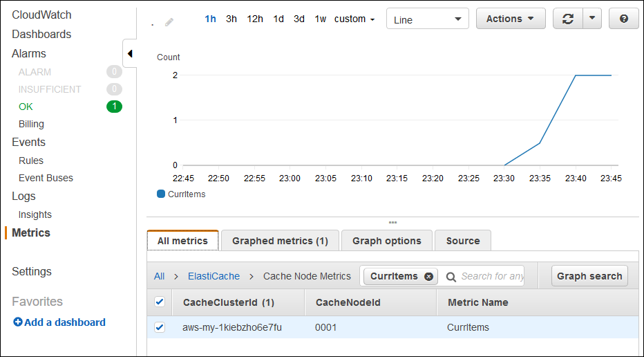Viewport: 644px width, 357px height.
Task: Switch to the Graphed metrics tab
Action: [280, 241]
